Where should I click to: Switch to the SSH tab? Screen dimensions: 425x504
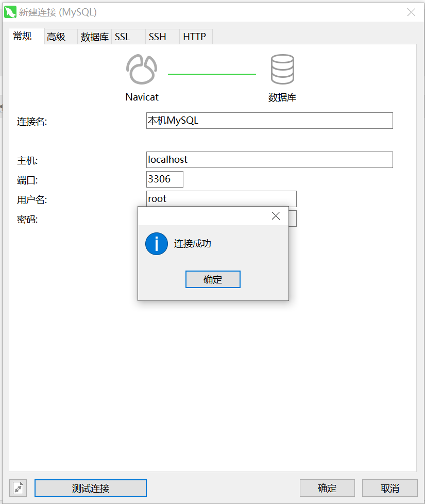pyautogui.click(x=156, y=37)
